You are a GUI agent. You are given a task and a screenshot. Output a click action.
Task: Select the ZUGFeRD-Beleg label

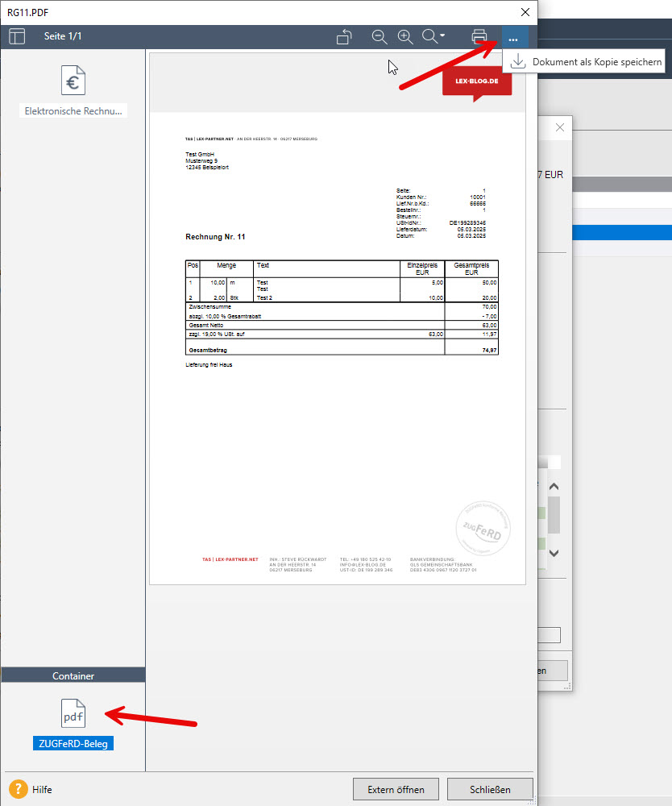point(73,743)
